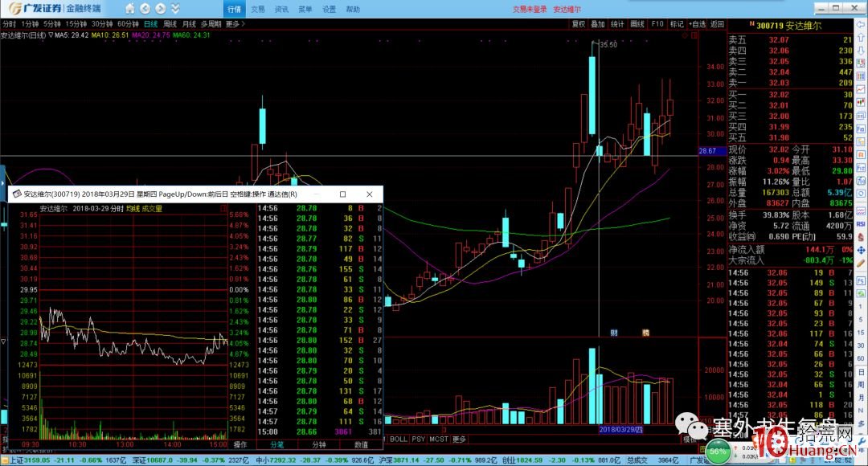Click the 中小 index status entry

[x=315, y=460]
